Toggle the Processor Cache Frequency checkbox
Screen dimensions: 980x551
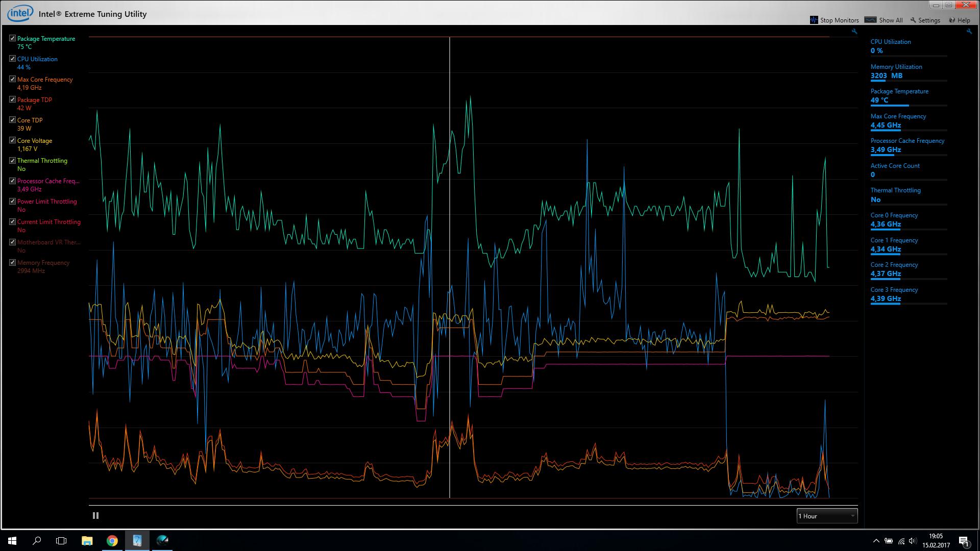click(x=12, y=181)
